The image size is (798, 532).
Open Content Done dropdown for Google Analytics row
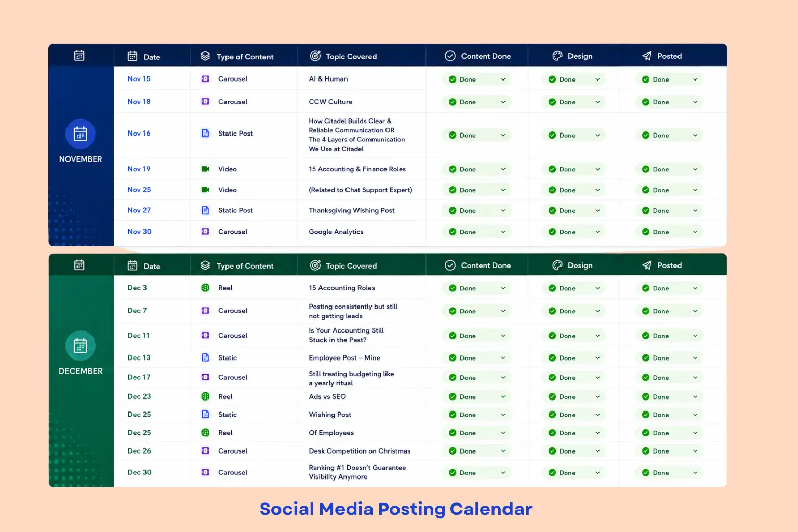click(x=476, y=232)
